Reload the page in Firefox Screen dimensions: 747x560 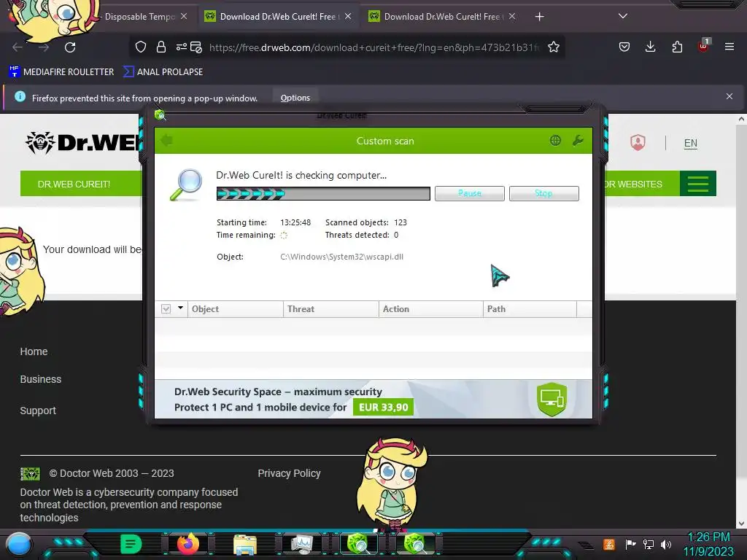tap(70, 47)
